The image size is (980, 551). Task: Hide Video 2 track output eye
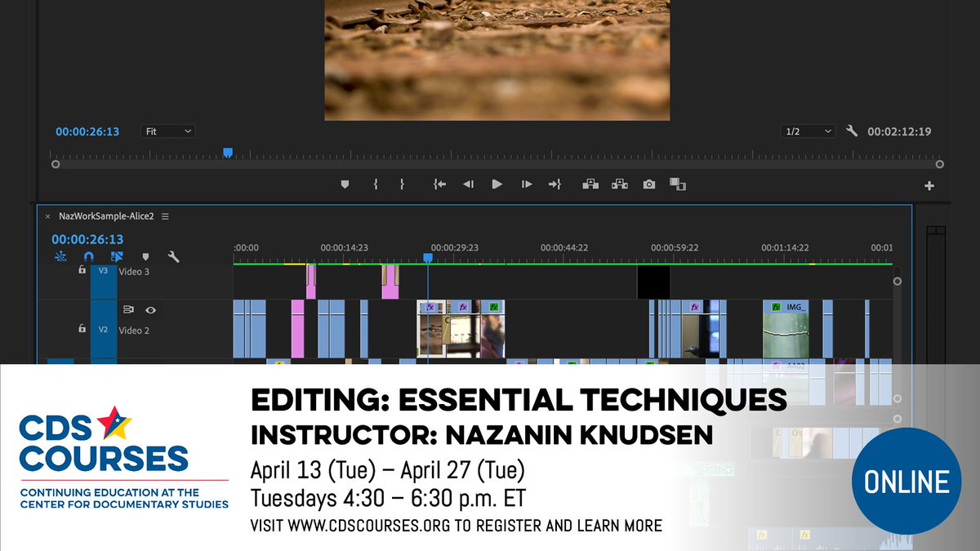pyautogui.click(x=150, y=310)
